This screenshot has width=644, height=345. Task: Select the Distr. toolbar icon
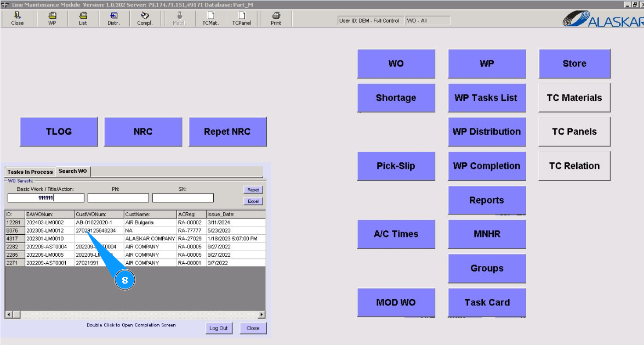tap(114, 19)
